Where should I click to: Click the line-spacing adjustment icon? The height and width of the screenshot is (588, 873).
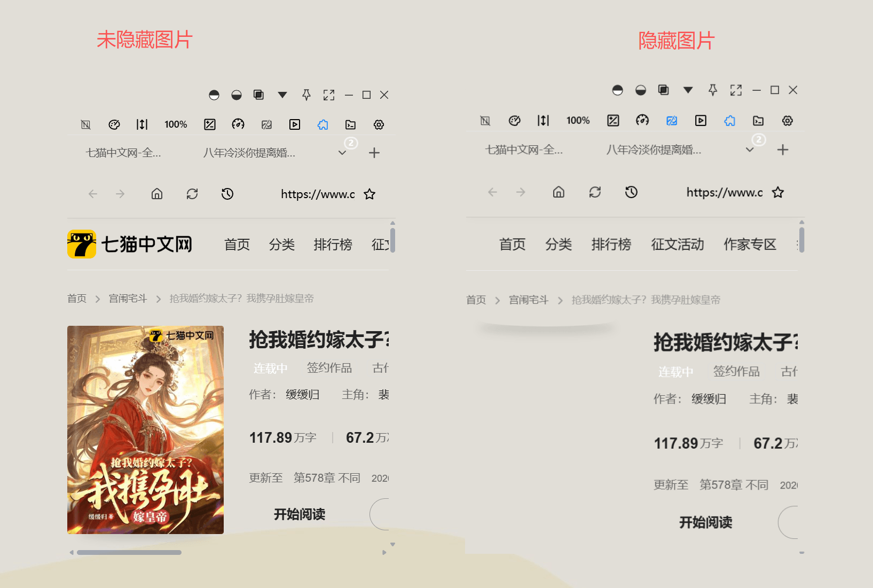(x=142, y=124)
